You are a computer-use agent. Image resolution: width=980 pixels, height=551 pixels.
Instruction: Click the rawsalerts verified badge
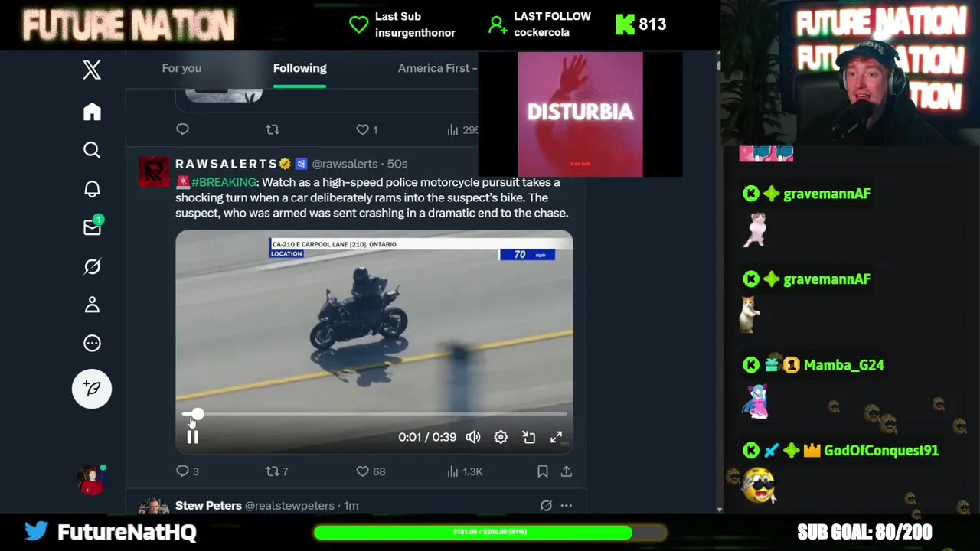click(x=286, y=164)
